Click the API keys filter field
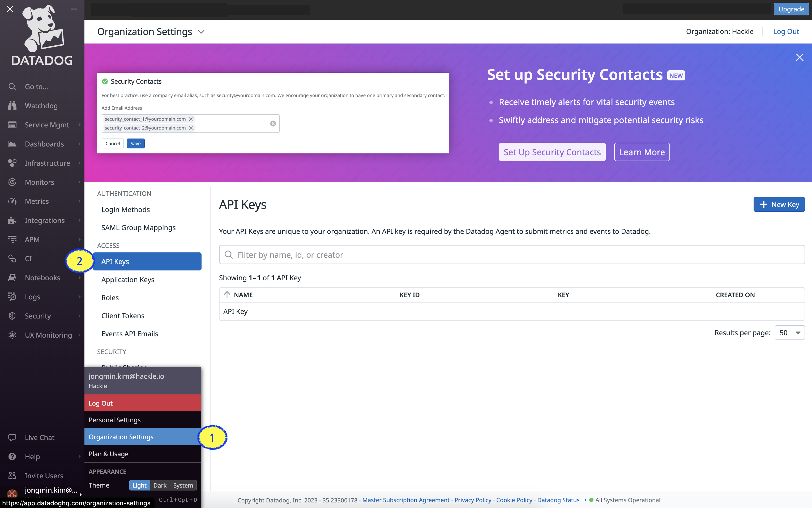812x508 pixels. tap(511, 255)
